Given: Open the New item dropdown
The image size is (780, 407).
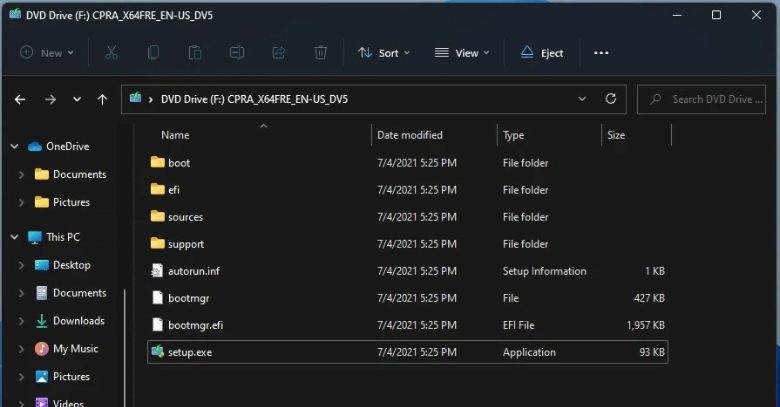Looking at the screenshot, I should click(46, 53).
